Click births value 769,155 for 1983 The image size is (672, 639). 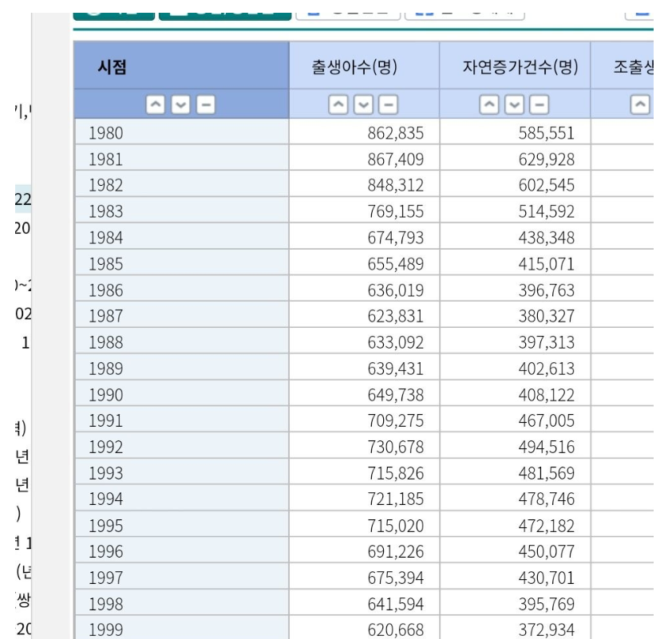click(x=396, y=211)
